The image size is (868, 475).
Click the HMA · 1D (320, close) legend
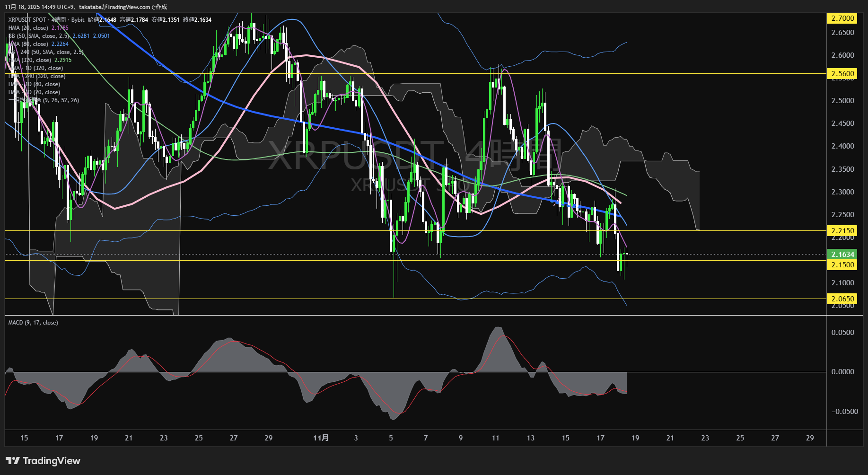35,68
